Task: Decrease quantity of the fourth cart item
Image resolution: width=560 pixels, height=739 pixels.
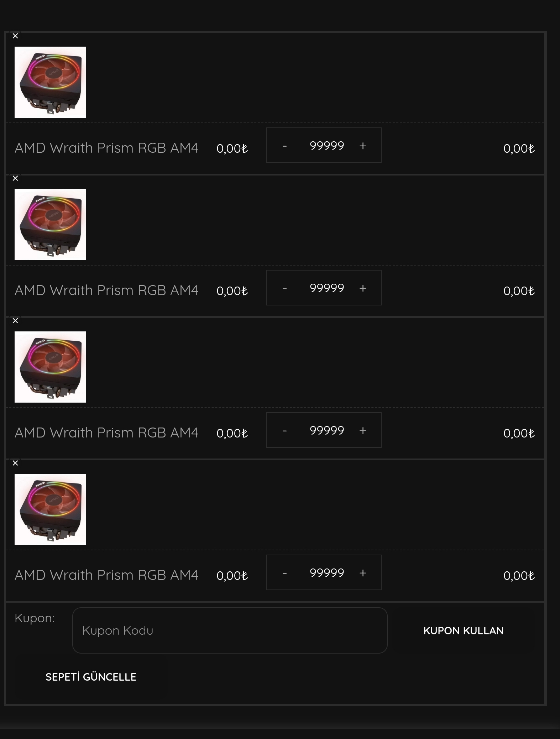Action: 284,573
